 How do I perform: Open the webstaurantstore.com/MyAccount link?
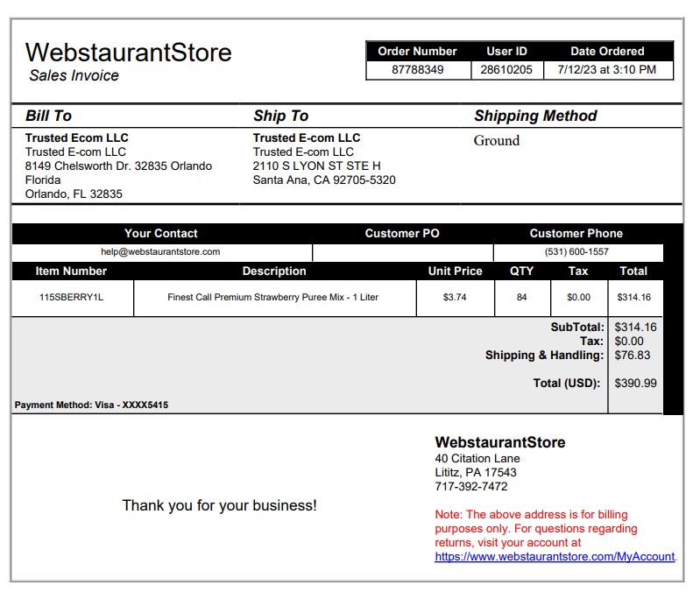click(555, 556)
